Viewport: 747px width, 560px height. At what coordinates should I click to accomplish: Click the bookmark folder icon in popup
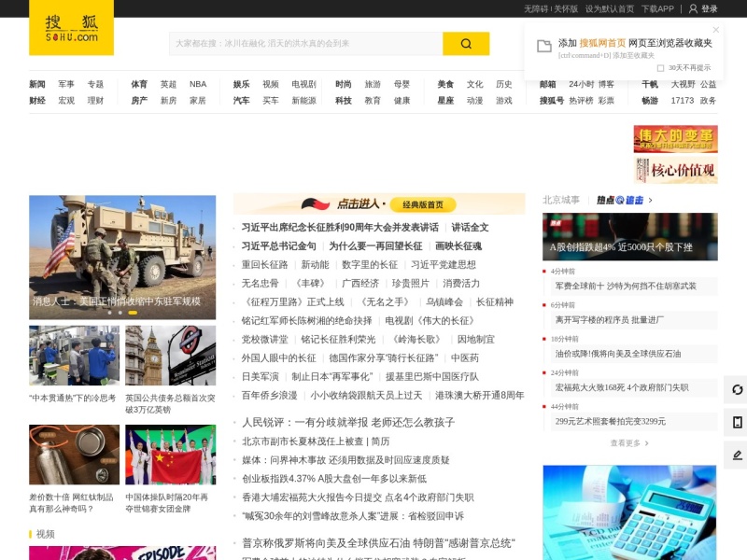tap(544, 46)
